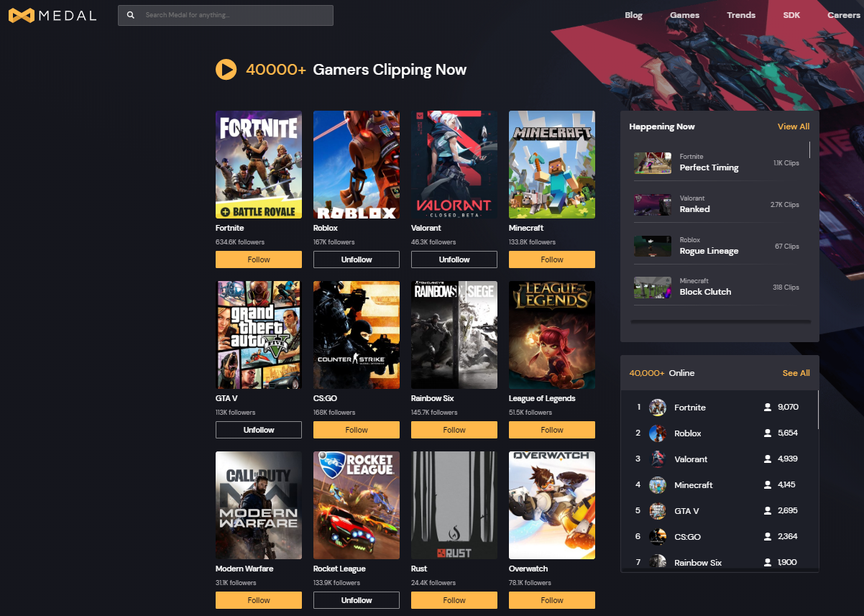The height and width of the screenshot is (616, 864).
Task: Expand Online list with See All
Action: coord(796,373)
